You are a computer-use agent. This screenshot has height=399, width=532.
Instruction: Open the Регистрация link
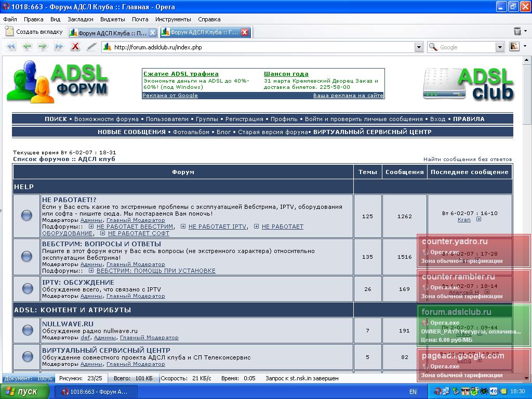pyautogui.click(x=244, y=119)
